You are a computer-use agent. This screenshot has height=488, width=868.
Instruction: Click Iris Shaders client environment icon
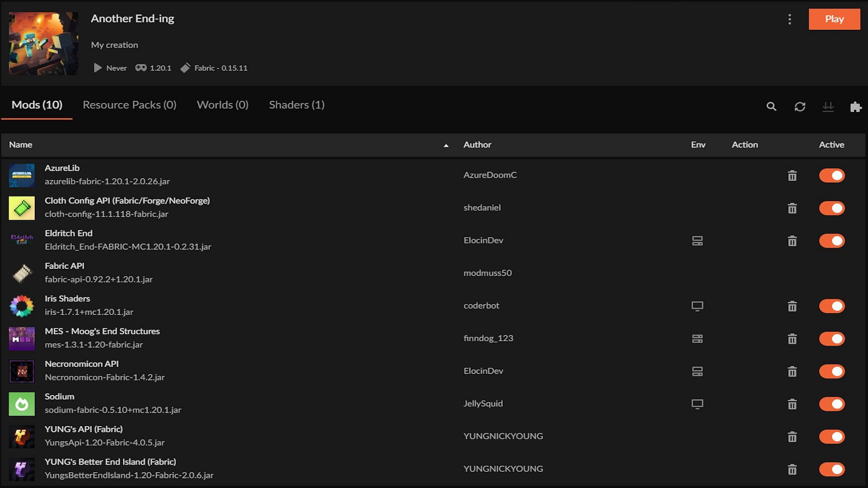pyautogui.click(x=697, y=306)
